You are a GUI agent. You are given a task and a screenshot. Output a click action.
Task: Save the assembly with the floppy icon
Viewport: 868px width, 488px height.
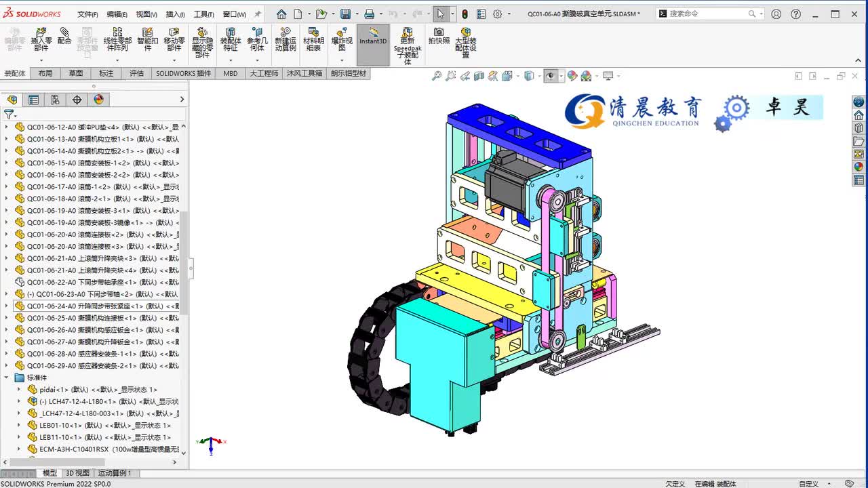coord(345,14)
